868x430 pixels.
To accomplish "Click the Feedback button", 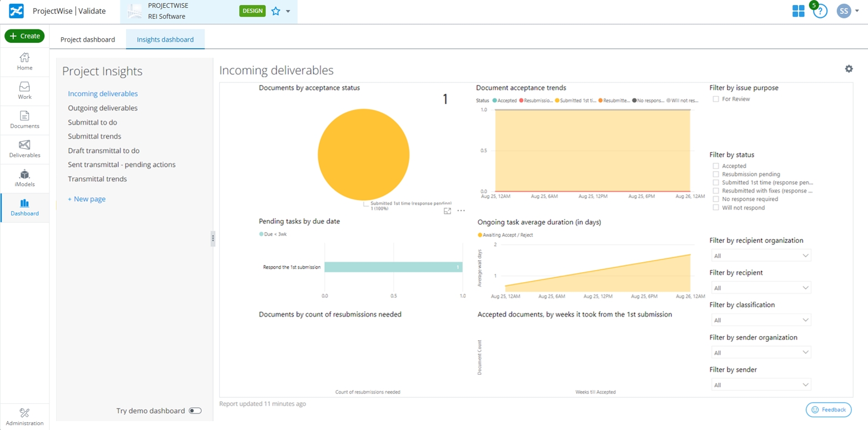I will [x=829, y=409].
